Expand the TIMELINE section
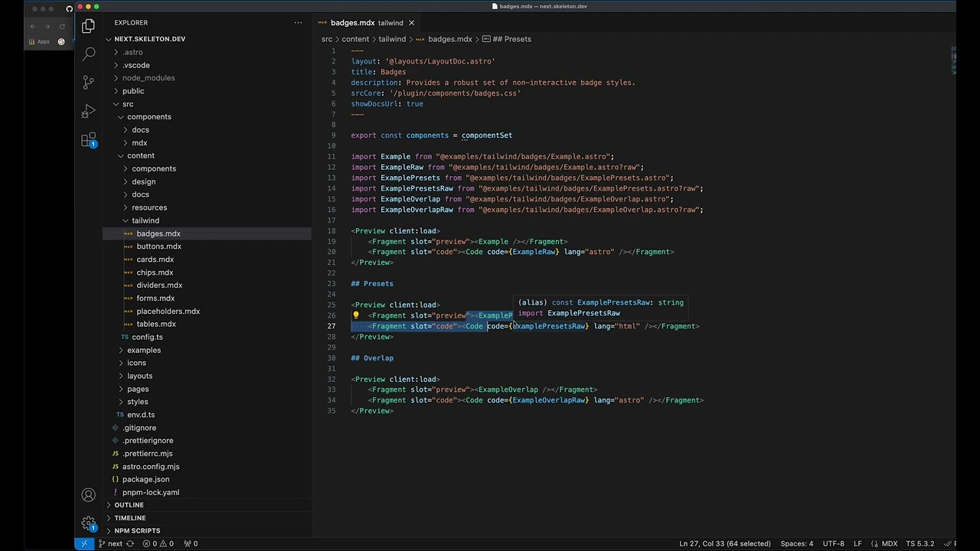Viewport: 980px width, 551px height. click(129, 518)
